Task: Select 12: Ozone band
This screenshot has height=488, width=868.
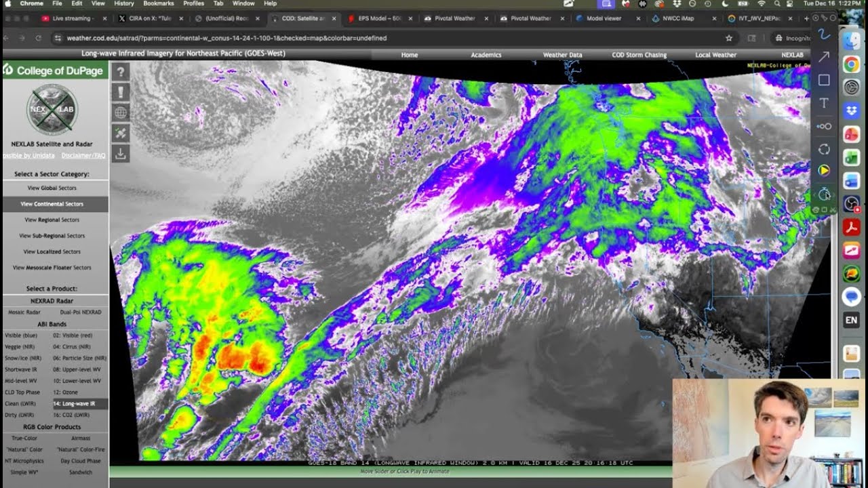Action: click(66, 392)
